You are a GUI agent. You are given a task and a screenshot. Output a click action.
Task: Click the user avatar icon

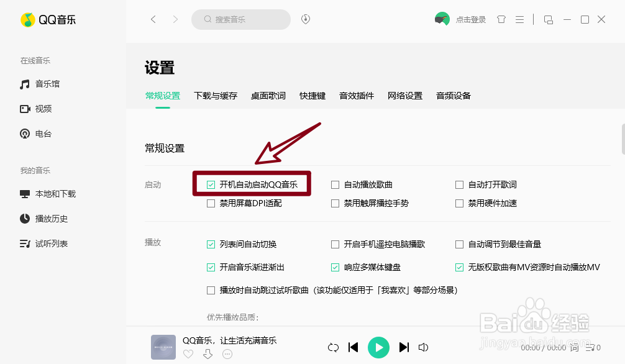click(x=442, y=19)
